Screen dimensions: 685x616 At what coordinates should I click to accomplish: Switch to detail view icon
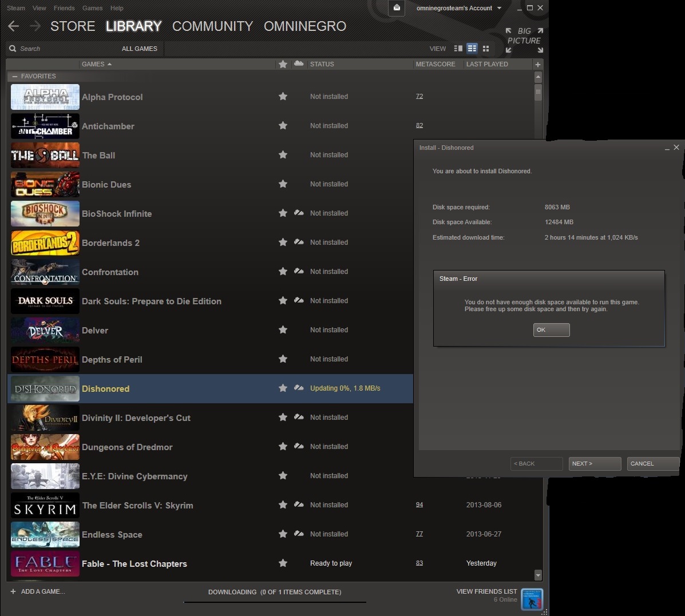point(458,49)
